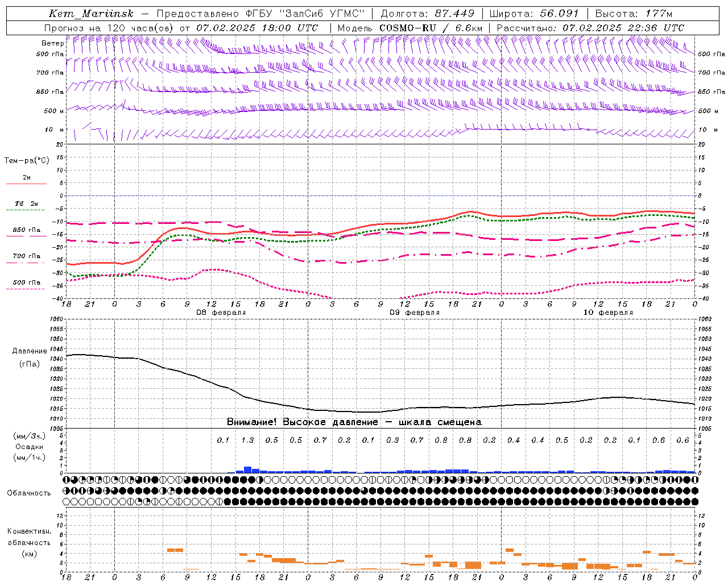Viewport: 728px width, 582px height.
Task: Select the Долгота: 87.449 value
Action: (x=428, y=14)
